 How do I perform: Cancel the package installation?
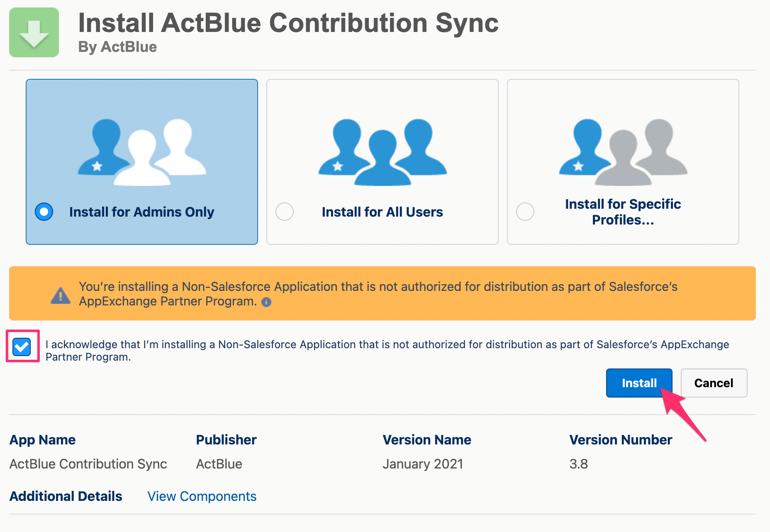(x=714, y=383)
